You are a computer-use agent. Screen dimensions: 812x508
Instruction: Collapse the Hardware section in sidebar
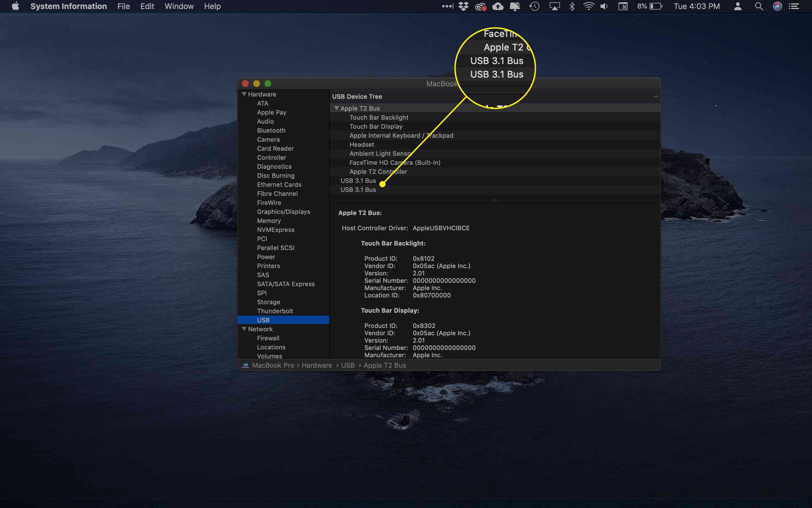pyautogui.click(x=244, y=95)
